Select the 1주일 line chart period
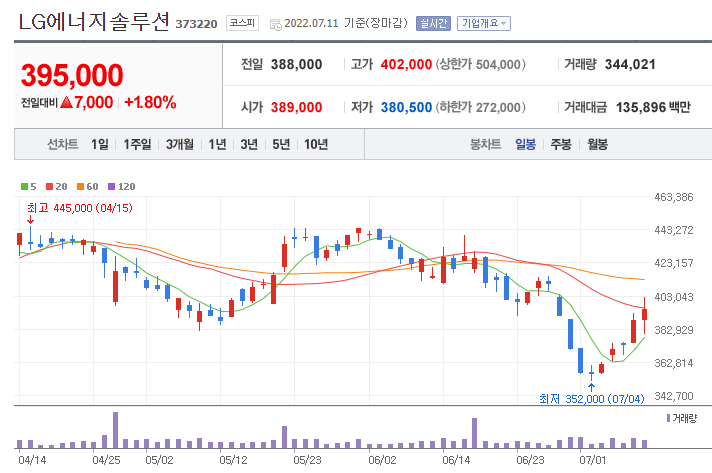This screenshot has height=473, width=712. click(137, 144)
